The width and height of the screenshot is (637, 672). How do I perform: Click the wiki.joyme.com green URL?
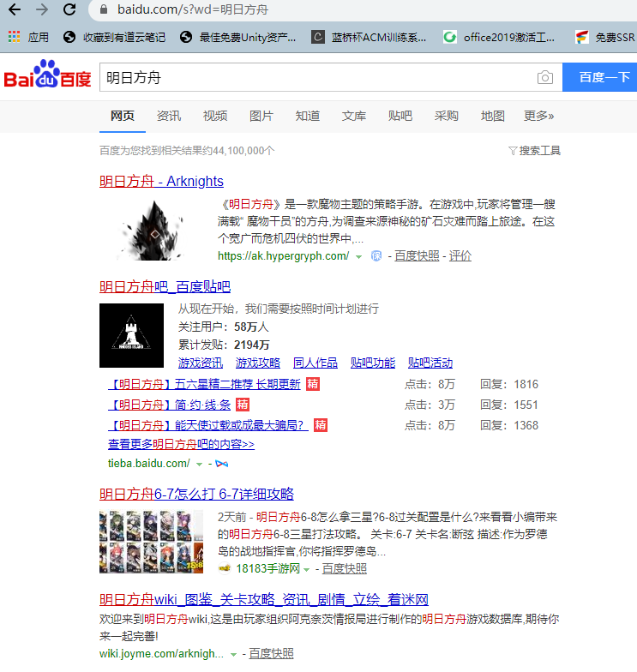coord(161,653)
